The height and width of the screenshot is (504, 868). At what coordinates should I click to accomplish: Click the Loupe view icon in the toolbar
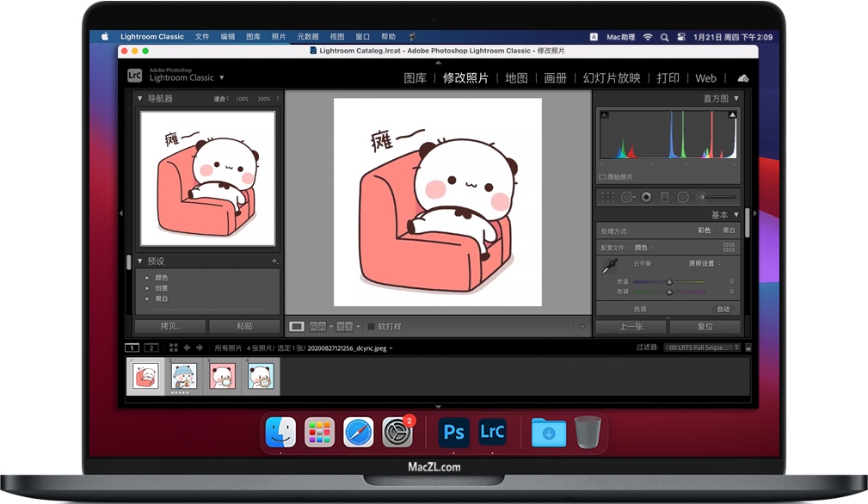297,326
